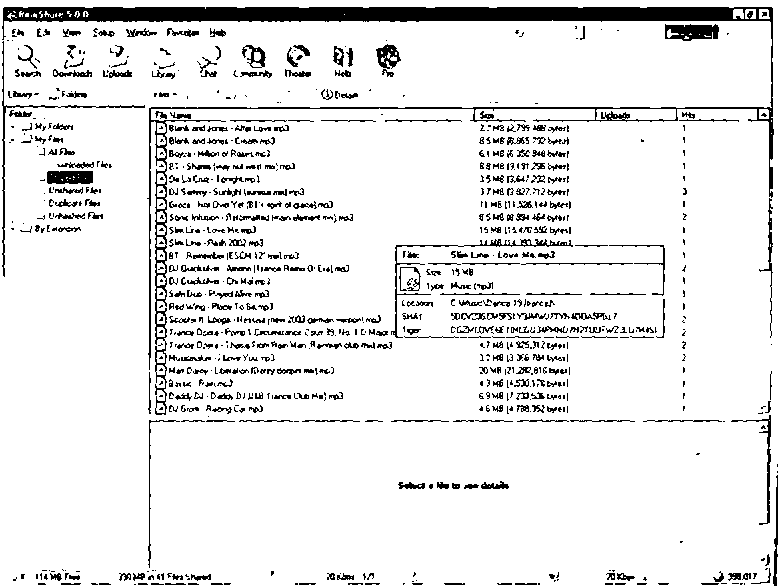Viewport: 778px width, 586px height.
Task: Select Duplicate Files in the folder tree
Action: (74, 203)
